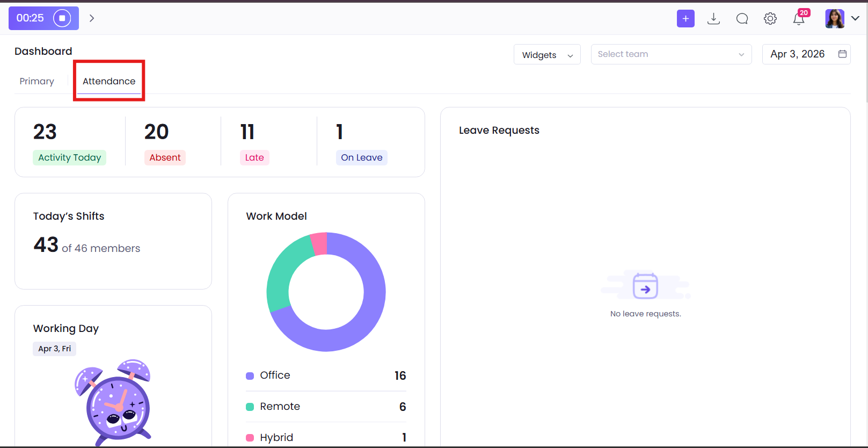Click the user profile avatar
This screenshot has width=868, height=448.
[x=835, y=19]
